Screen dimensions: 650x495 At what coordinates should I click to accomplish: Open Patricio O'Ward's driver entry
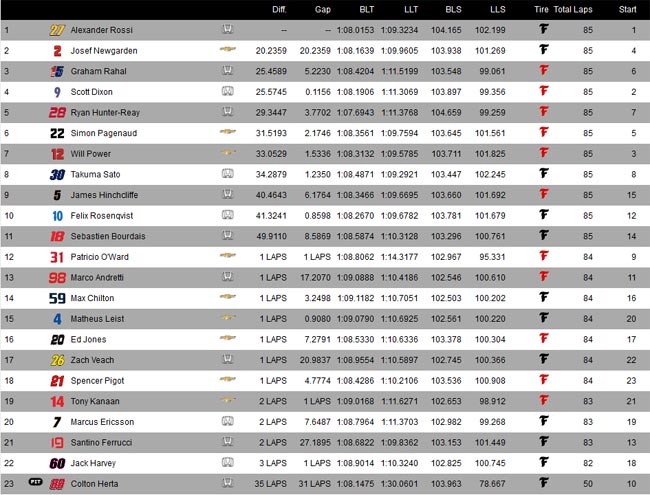[99, 257]
